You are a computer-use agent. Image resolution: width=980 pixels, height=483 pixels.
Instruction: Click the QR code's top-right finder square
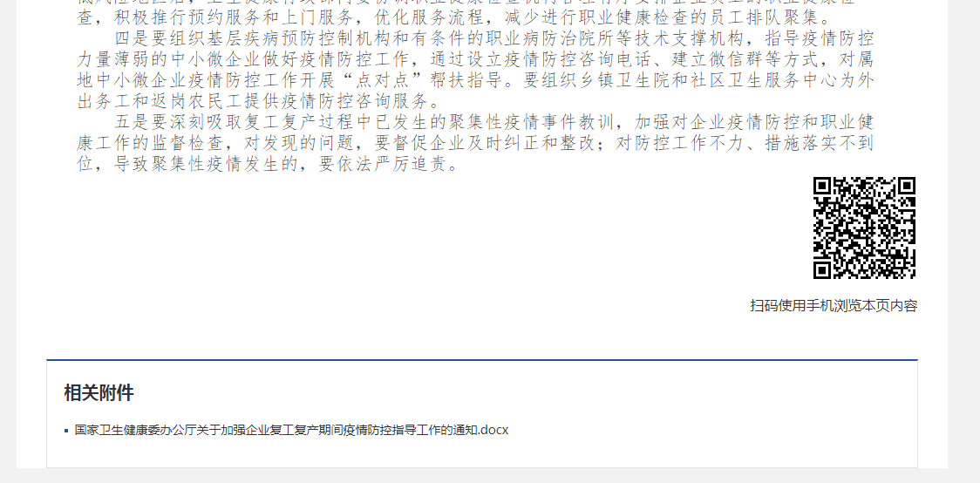[907, 186]
